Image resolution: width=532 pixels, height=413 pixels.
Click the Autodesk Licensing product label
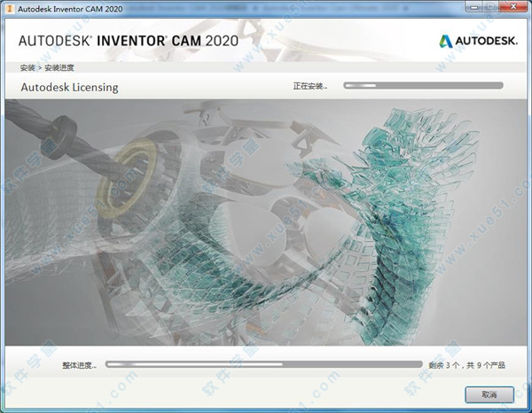pos(69,87)
